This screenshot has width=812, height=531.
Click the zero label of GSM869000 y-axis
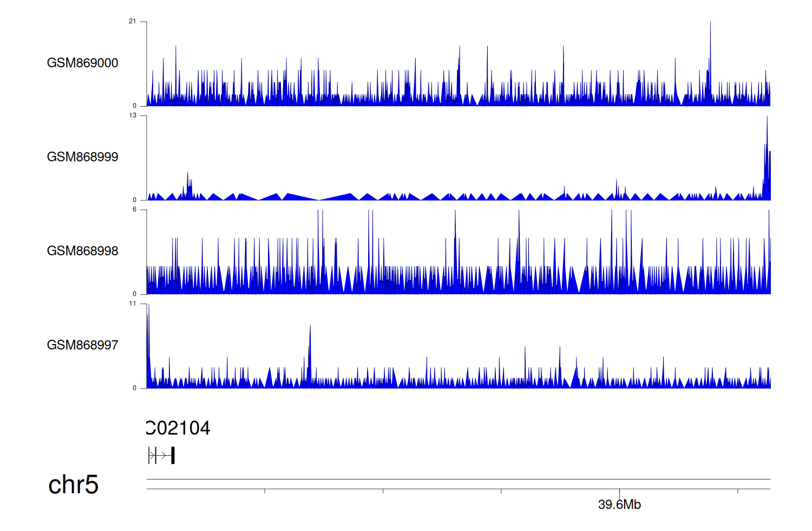pos(135,106)
